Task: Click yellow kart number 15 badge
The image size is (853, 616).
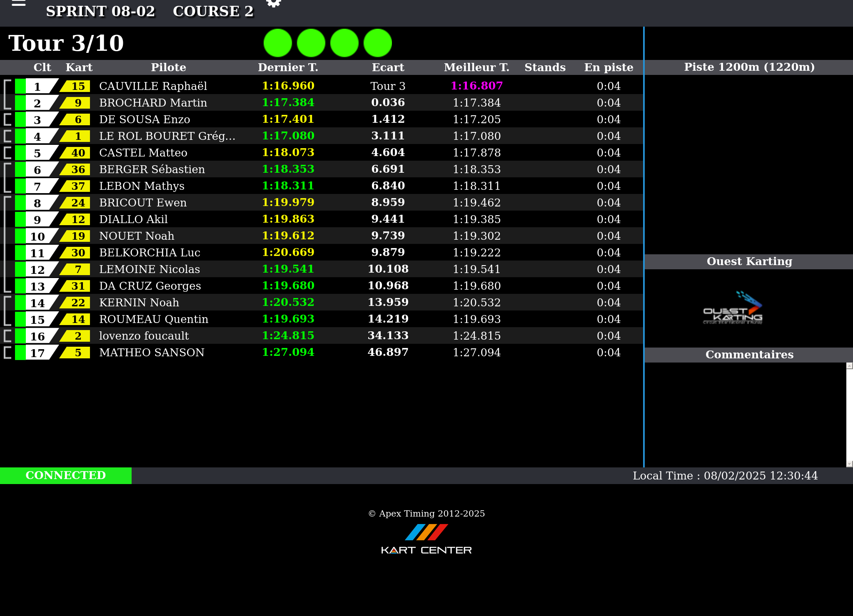Action: [77, 86]
